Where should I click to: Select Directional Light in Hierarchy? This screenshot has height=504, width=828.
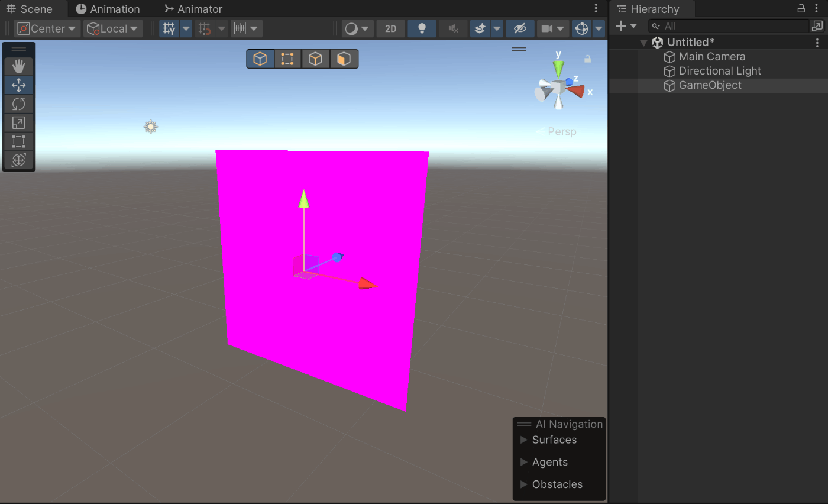719,71
